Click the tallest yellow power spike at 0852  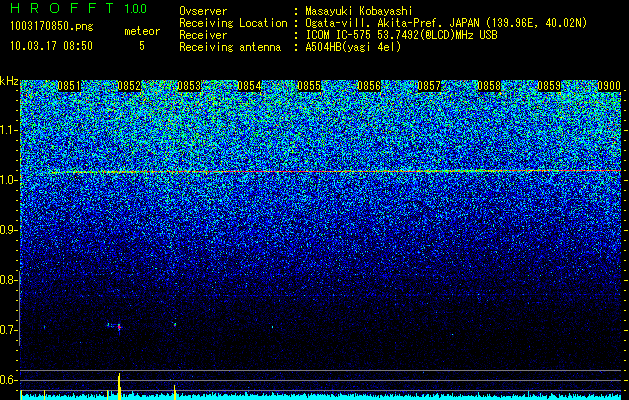119,386
